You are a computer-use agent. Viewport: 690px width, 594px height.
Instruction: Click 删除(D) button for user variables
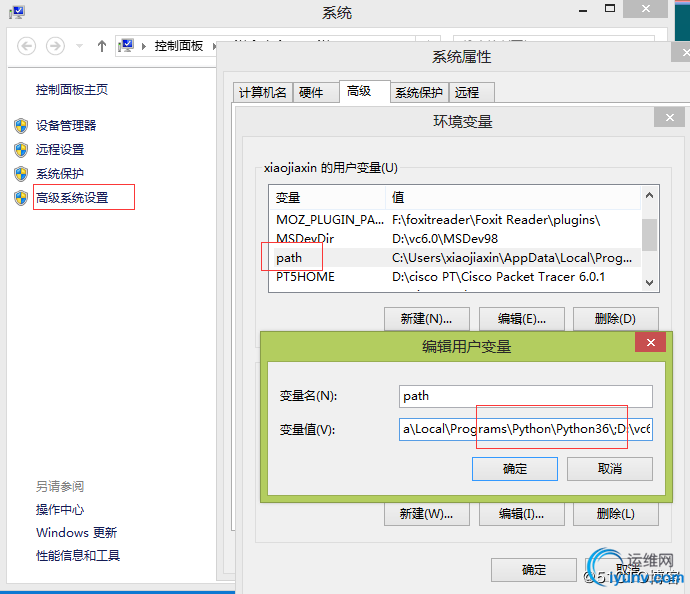pos(616,319)
